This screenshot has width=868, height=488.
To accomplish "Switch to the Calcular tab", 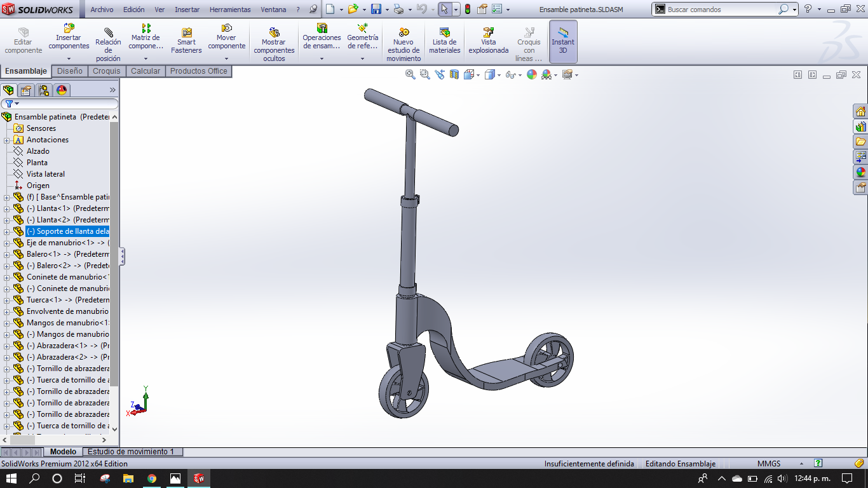I will (146, 71).
